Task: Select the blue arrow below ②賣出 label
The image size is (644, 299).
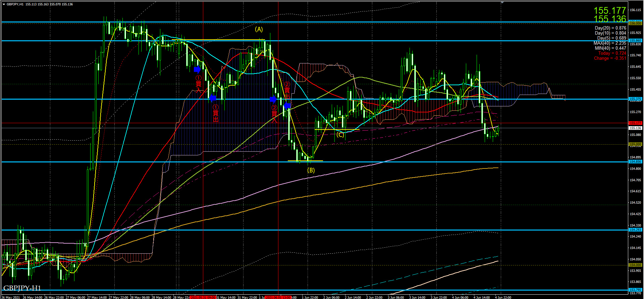Action: 287,106
